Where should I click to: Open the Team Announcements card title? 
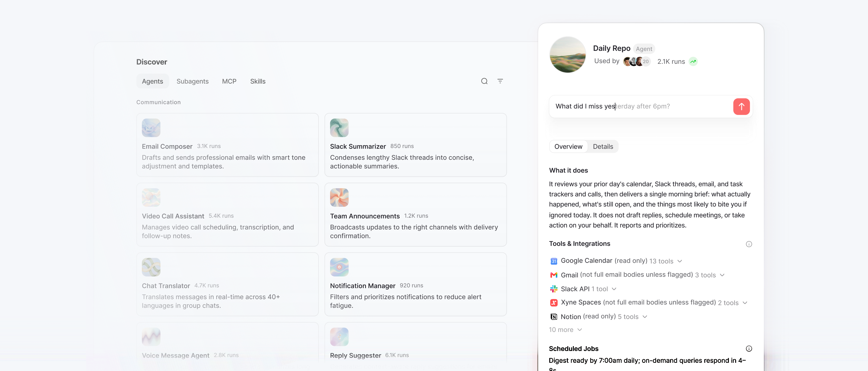point(365,216)
